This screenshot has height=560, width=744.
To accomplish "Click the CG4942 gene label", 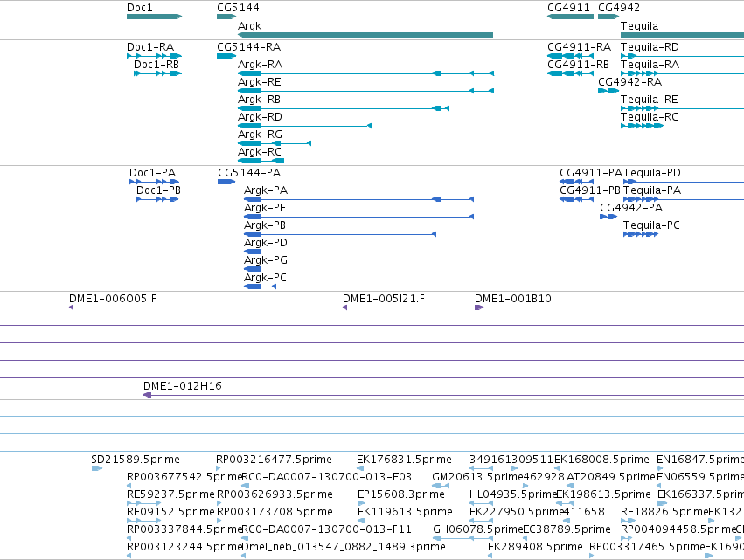I will click(619, 8).
